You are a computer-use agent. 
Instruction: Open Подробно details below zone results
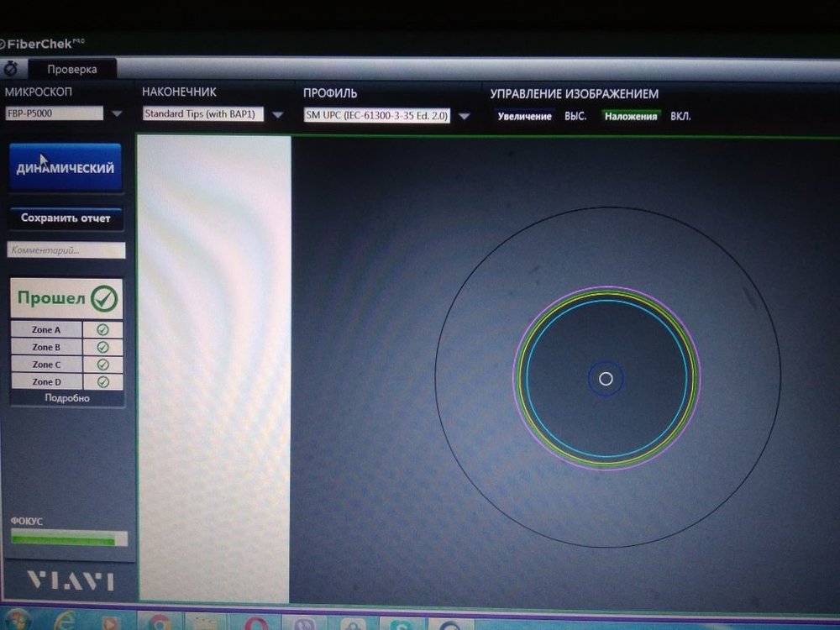pos(67,398)
